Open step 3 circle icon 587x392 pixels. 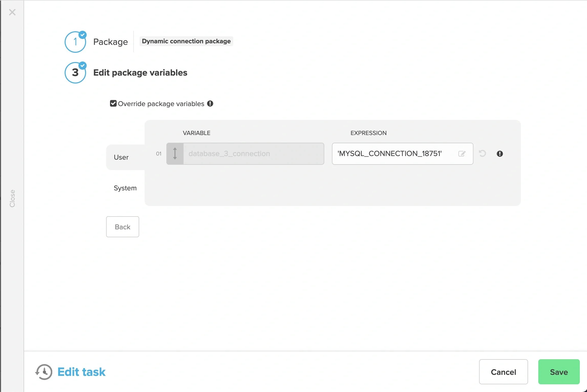pyautogui.click(x=75, y=73)
